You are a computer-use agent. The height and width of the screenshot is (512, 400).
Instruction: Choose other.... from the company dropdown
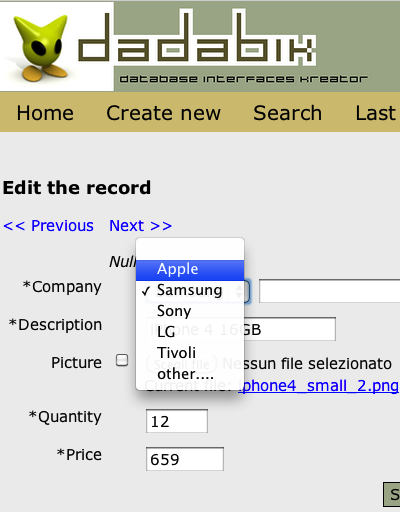[x=190, y=374]
